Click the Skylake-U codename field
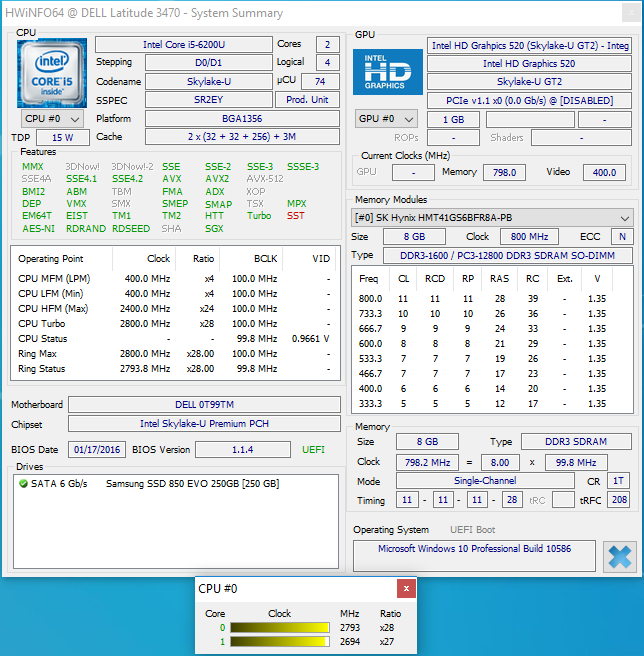644x656 pixels. click(x=208, y=82)
